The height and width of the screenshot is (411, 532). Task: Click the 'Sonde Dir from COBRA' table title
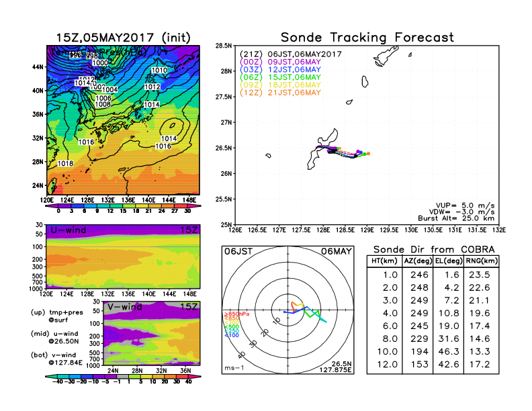pos(434,250)
